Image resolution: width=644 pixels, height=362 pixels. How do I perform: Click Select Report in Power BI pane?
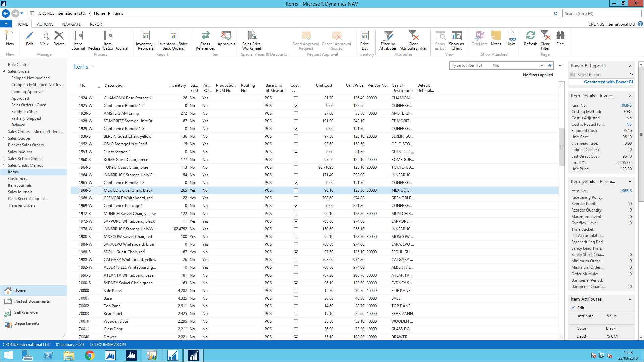(589, 75)
